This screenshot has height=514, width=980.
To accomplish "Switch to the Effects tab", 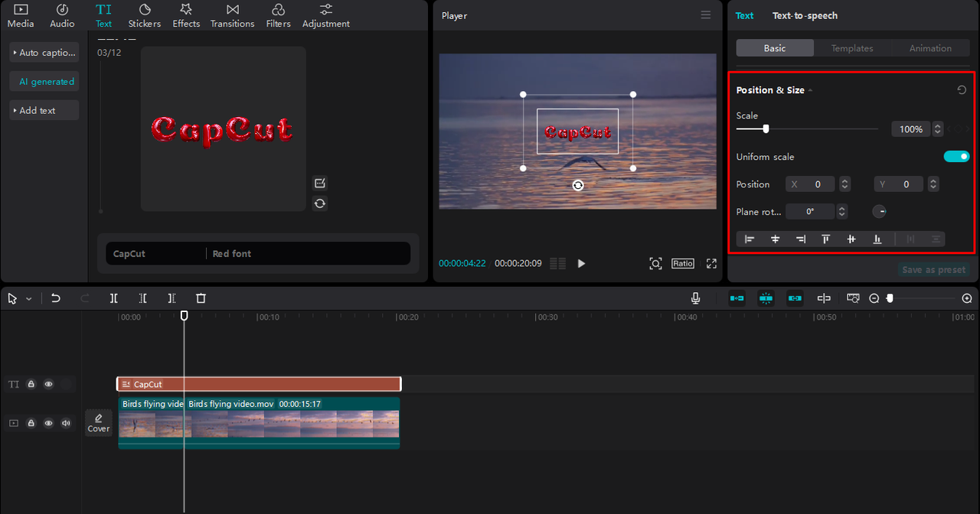I will 186,15.
